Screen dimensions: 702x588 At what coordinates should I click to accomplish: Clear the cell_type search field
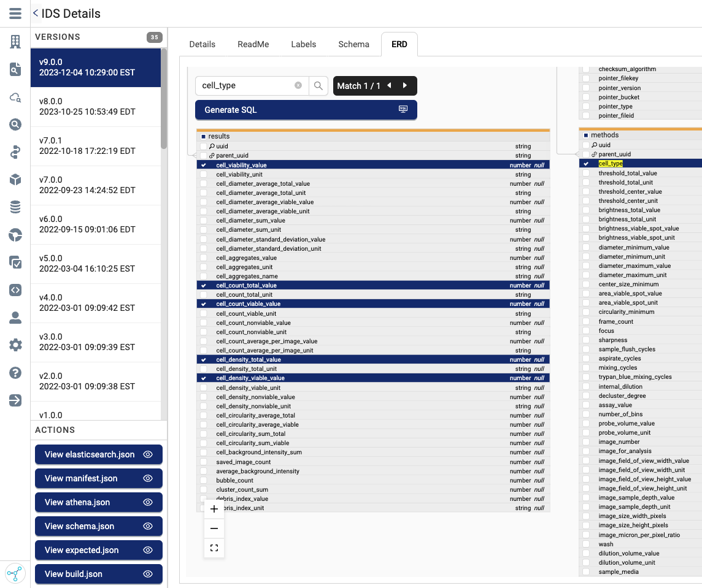[x=298, y=86]
